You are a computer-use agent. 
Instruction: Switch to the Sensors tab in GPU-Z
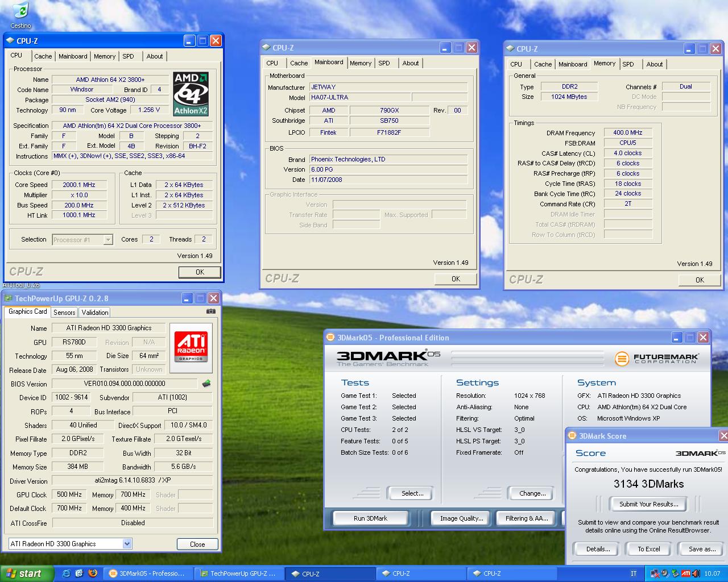[x=64, y=313]
